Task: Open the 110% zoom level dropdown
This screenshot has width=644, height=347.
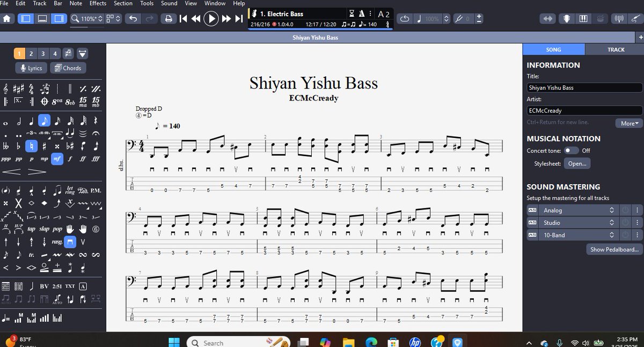Action: coord(86,19)
